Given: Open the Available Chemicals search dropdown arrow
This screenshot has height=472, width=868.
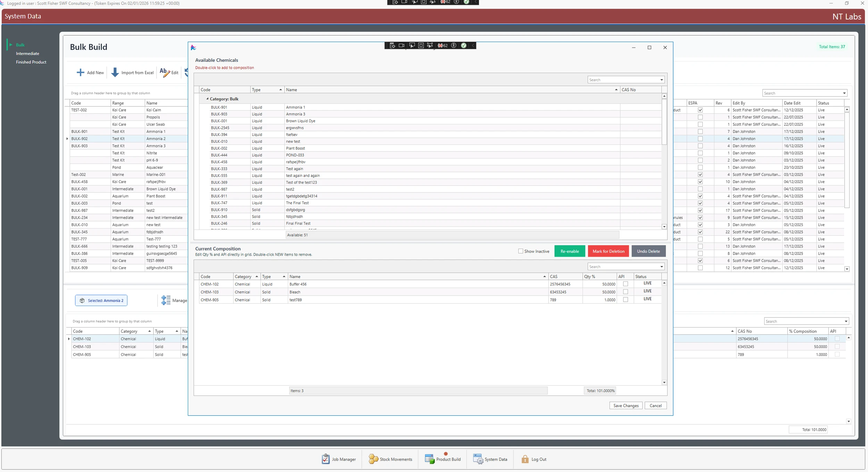Looking at the screenshot, I should click(x=661, y=80).
